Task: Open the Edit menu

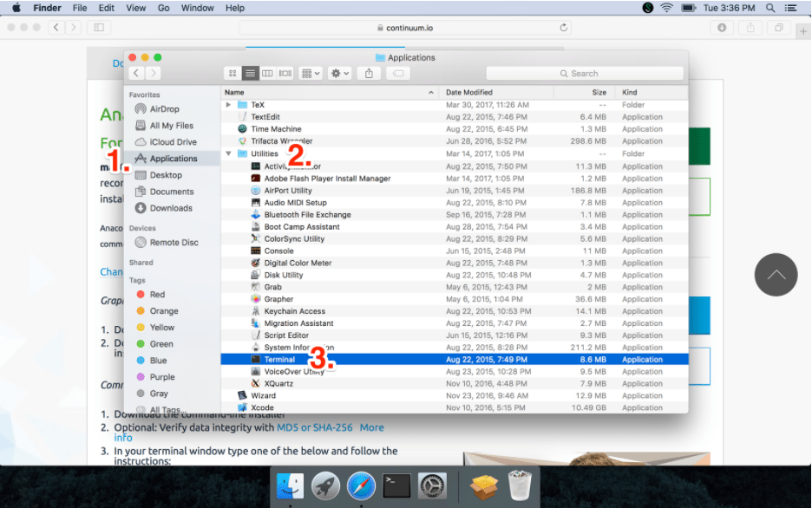Action: point(107,8)
